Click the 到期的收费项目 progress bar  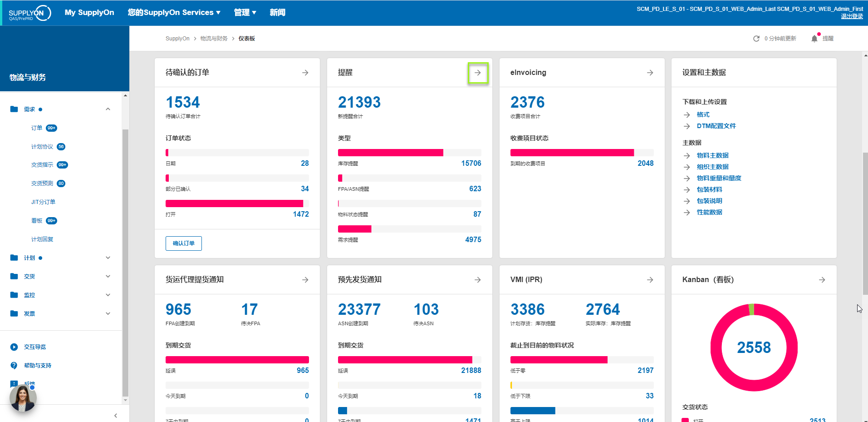point(582,153)
